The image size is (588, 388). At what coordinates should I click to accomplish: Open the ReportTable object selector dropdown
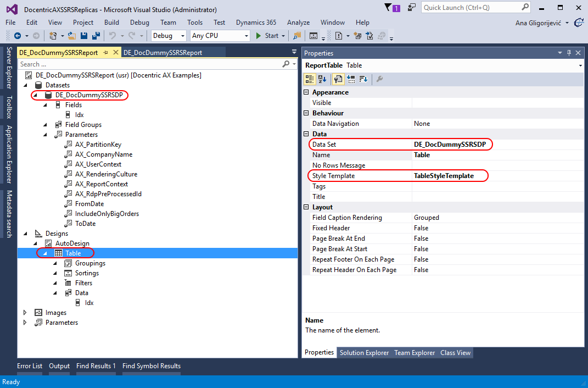[580, 65]
